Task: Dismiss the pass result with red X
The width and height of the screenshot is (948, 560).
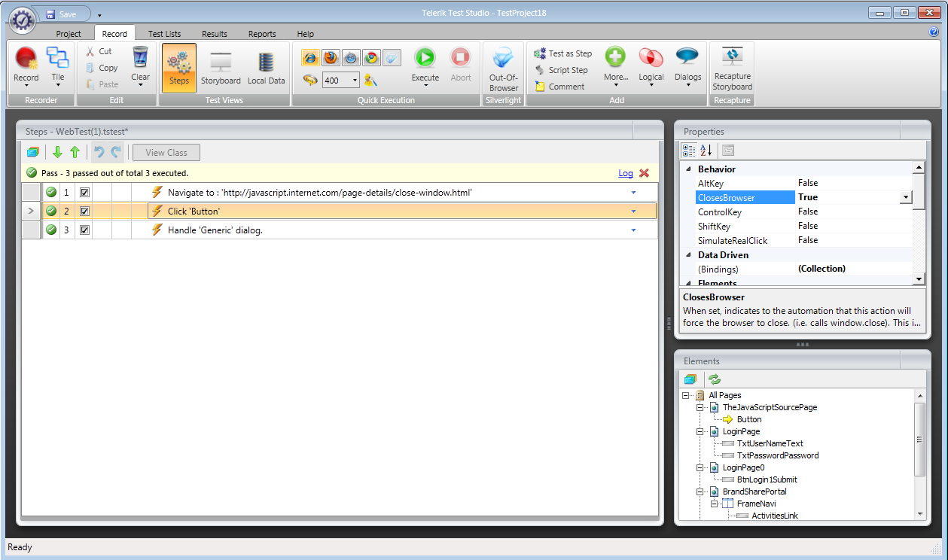Action: tap(644, 173)
